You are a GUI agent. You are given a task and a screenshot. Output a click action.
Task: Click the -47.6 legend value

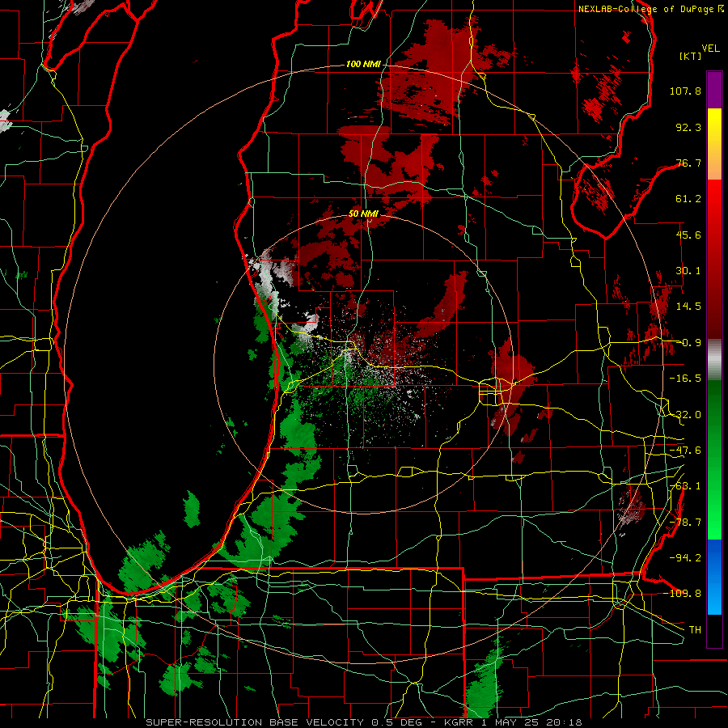(x=685, y=451)
